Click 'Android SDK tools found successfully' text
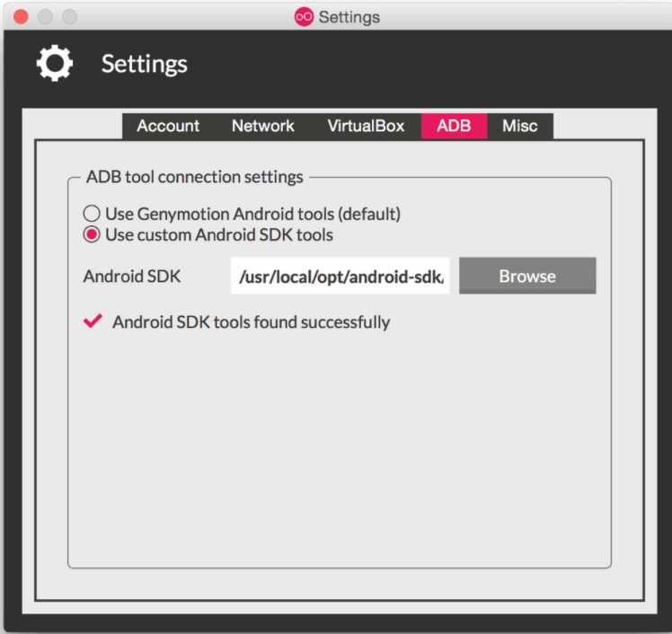 click(252, 322)
